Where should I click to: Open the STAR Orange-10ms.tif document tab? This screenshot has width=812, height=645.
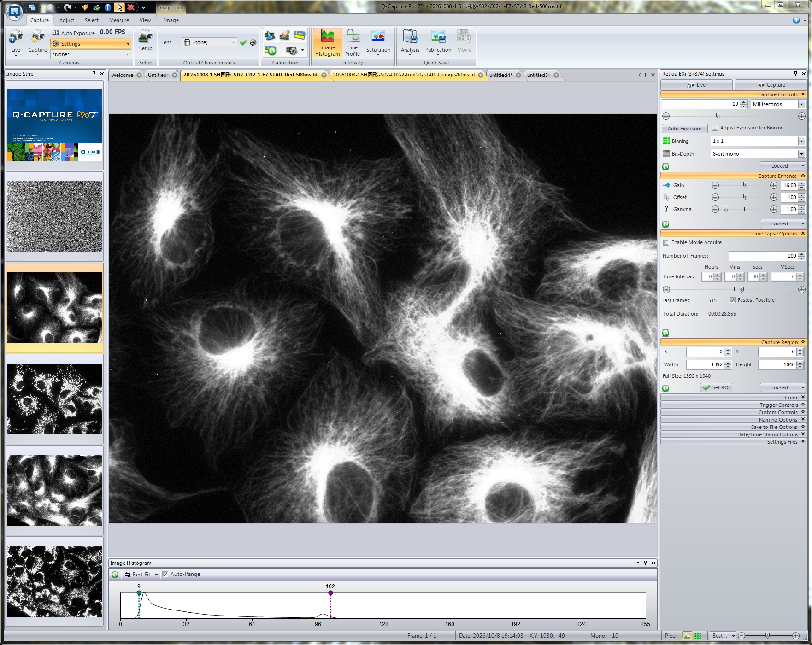(404, 75)
